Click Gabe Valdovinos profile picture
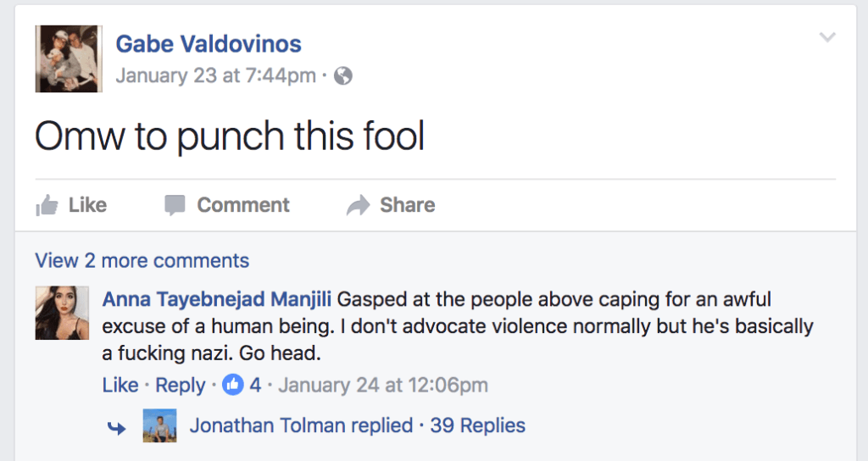This screenshot has width=868, height=461. coord(69,58)
